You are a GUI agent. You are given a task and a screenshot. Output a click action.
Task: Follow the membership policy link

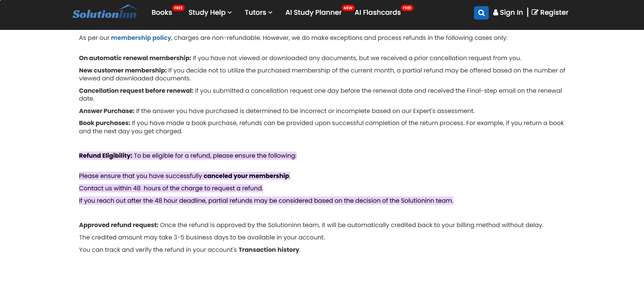coord(141,38)
